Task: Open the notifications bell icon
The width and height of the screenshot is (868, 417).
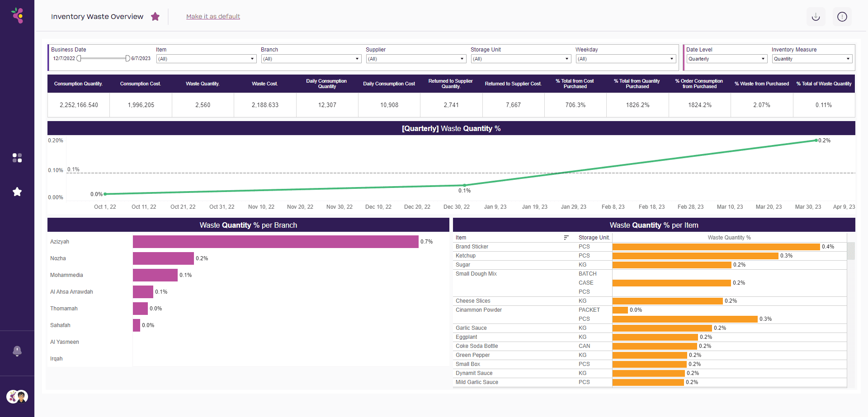Action: 17,351
